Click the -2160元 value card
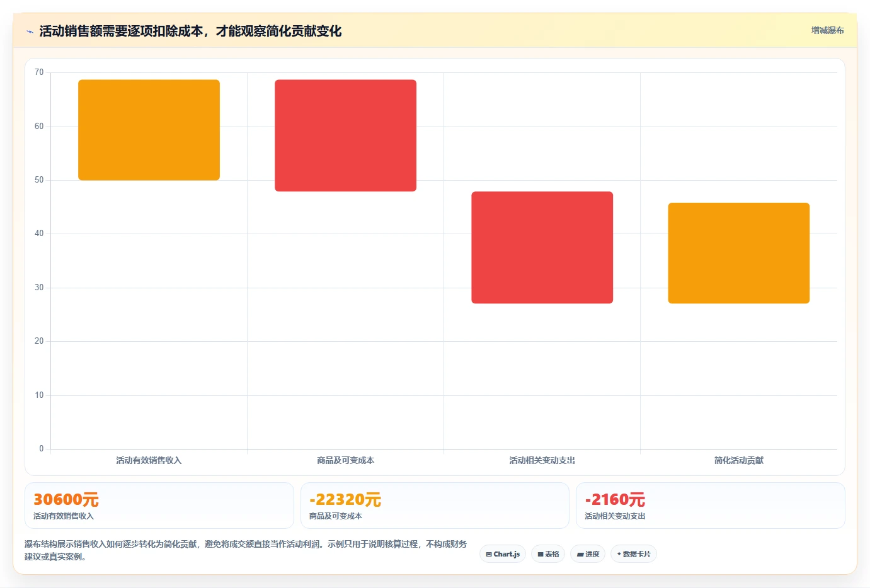 (711, 506)
